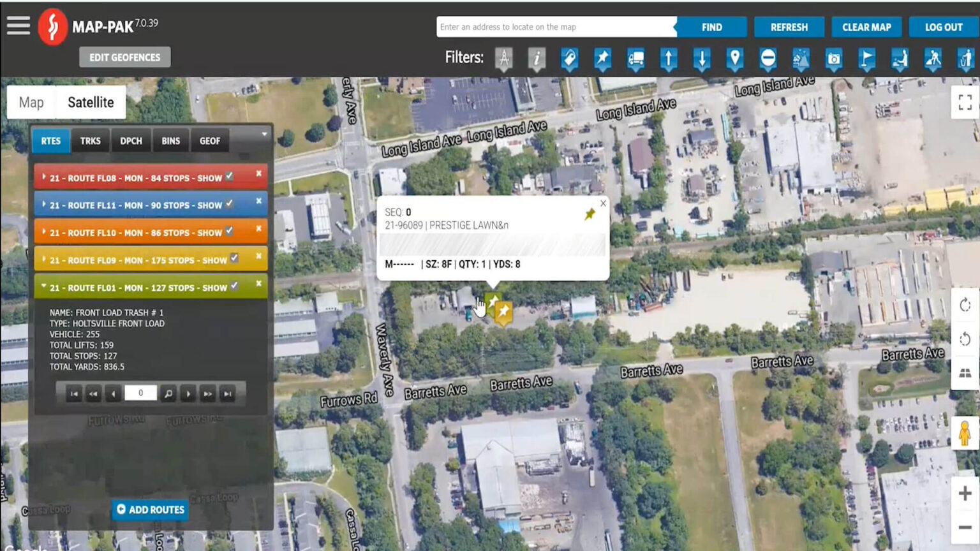Enter fullscreen map view
This screenshot has height=551, width=980.
[x=963, y=102]
